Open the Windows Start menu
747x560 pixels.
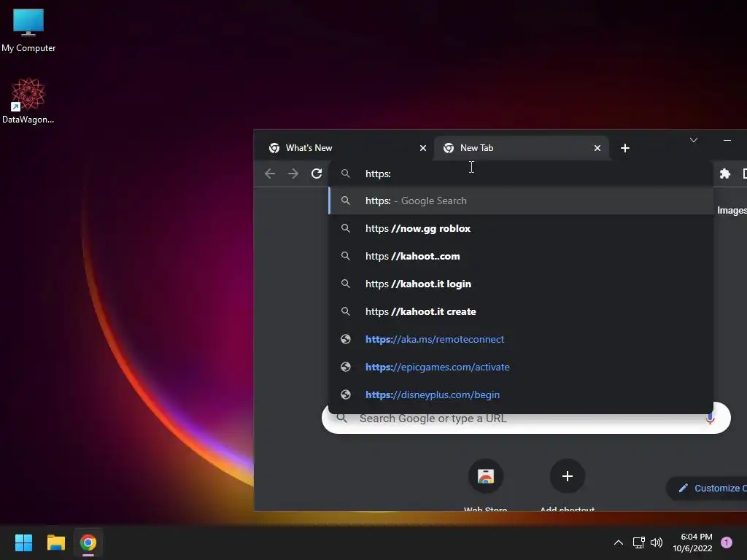pyautogui.click(x=23, y=542)
